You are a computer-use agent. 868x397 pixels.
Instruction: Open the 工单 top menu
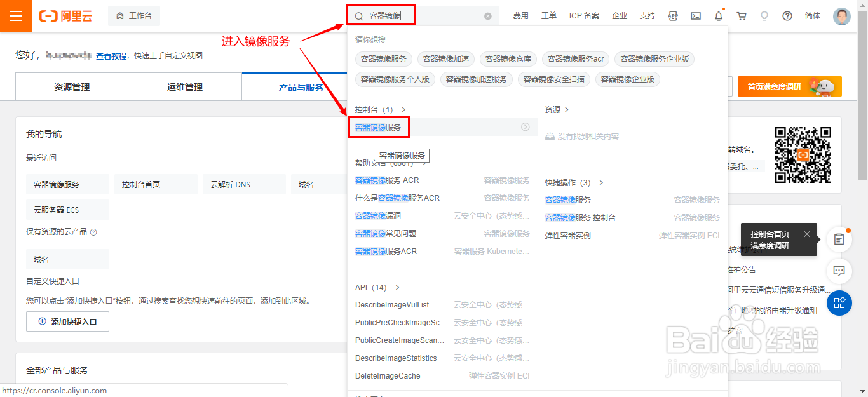(x=548, y=16)
